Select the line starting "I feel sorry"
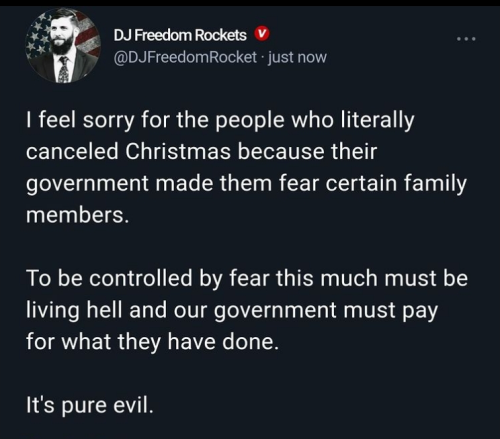Screen dimensions: 500x439 (220, 121)
